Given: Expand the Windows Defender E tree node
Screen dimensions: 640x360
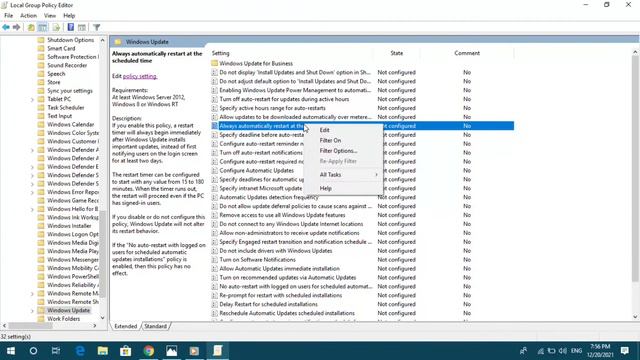Looking at the screenshot, I should tap(32, 167).
